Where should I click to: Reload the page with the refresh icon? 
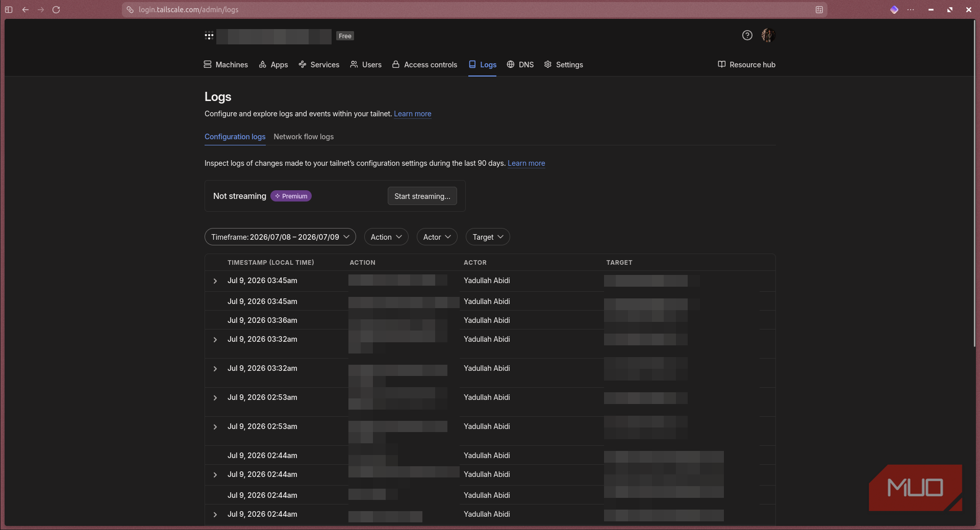point(56,10)
